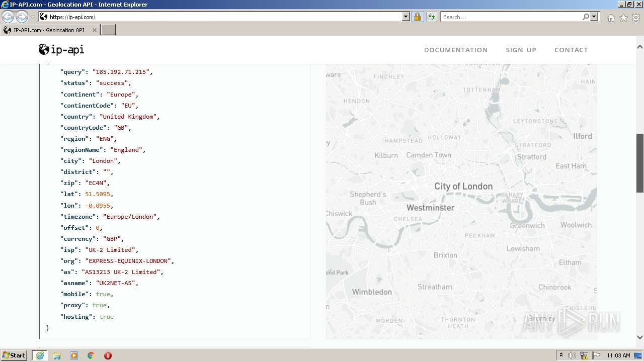The height and width of the screenshot is (362, 644).
Task: Select the lon value -0.0955
Action: click(98, 205)
